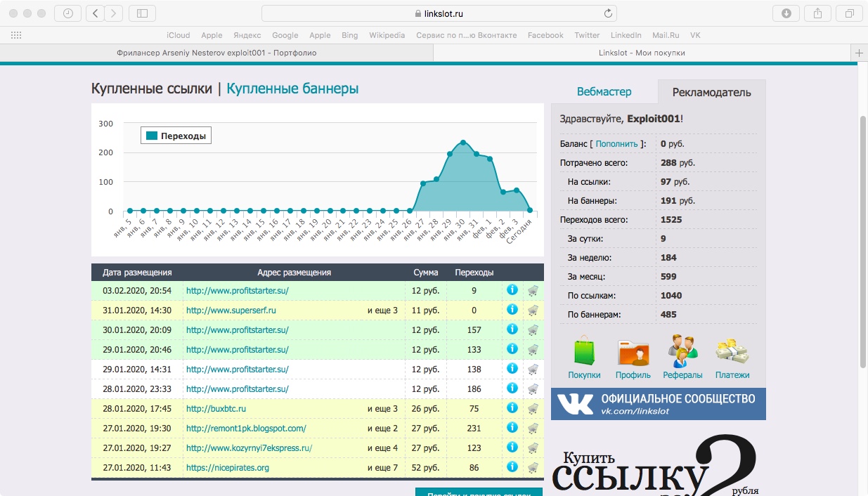
Task: Reload the linkslot.ru page
Action: pos(608,13)
